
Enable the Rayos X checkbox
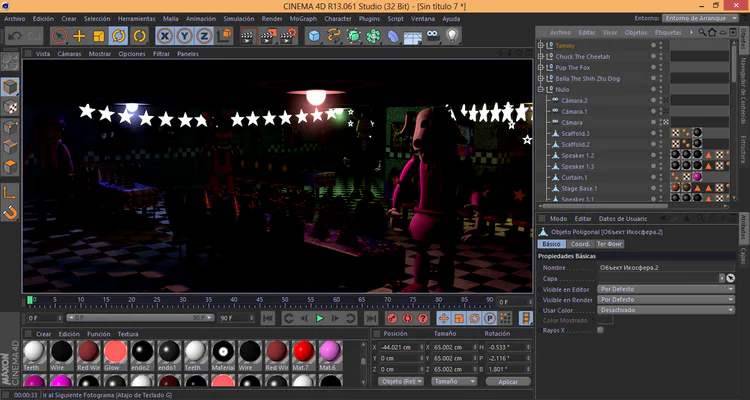600,330
